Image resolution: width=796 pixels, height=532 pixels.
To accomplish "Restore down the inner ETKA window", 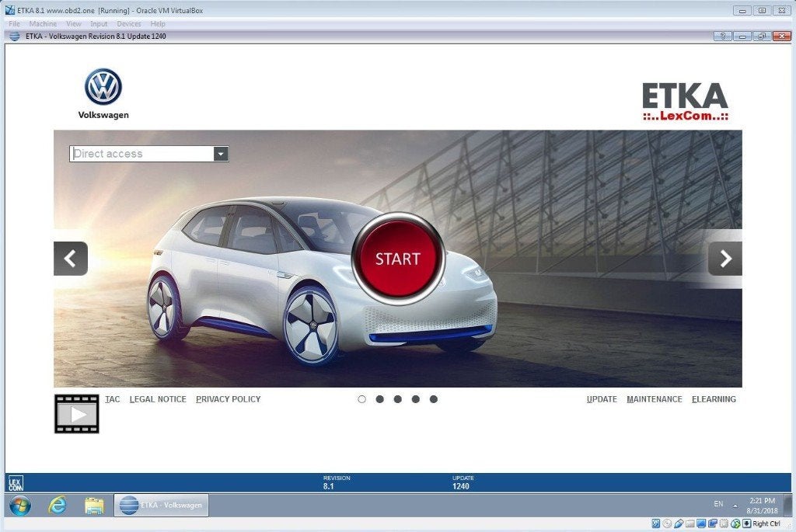I will pos(762,36).
